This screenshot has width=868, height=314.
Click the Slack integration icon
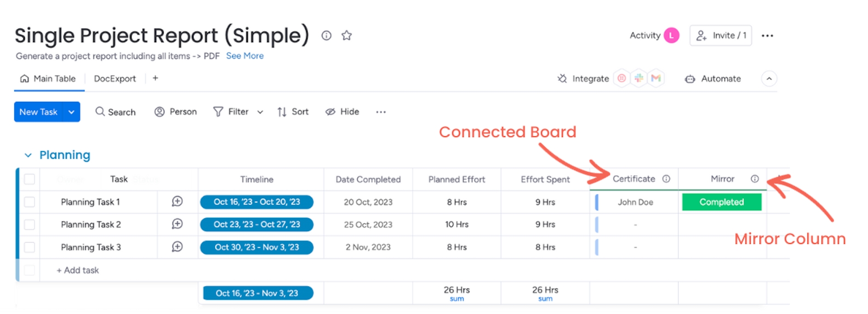click(x=639, y=79)
